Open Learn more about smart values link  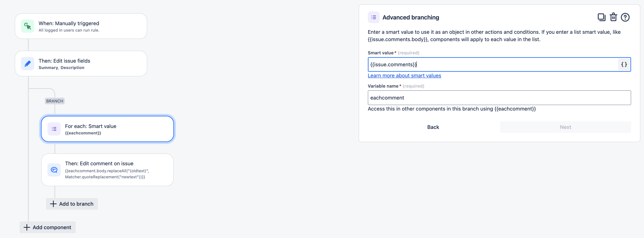click(x=404, y=76)
